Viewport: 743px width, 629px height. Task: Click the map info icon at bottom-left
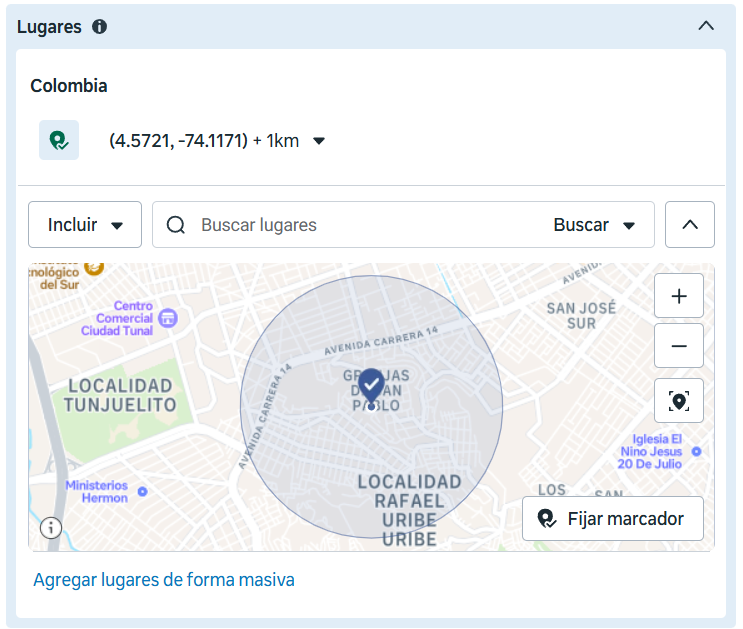click(x=51, y=528)
